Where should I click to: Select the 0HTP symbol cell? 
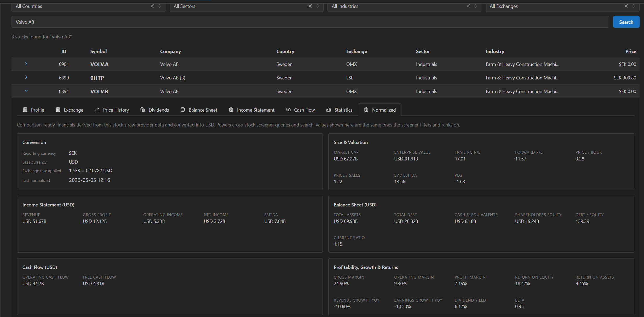click(x=97, y=78)
